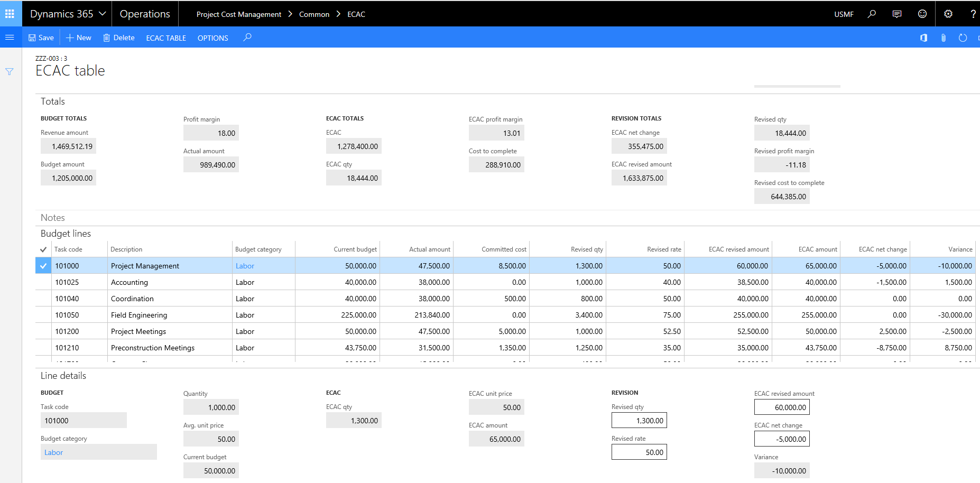This screenshot has width=980, height=483.
Task: Open the messages icon
Action: pos(897,14)
